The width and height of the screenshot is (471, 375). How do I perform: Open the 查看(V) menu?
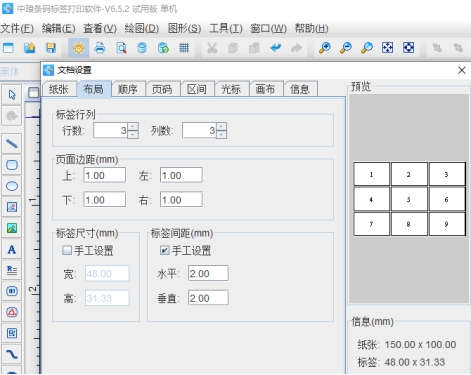pyautogui.click(x=100, y=29)
